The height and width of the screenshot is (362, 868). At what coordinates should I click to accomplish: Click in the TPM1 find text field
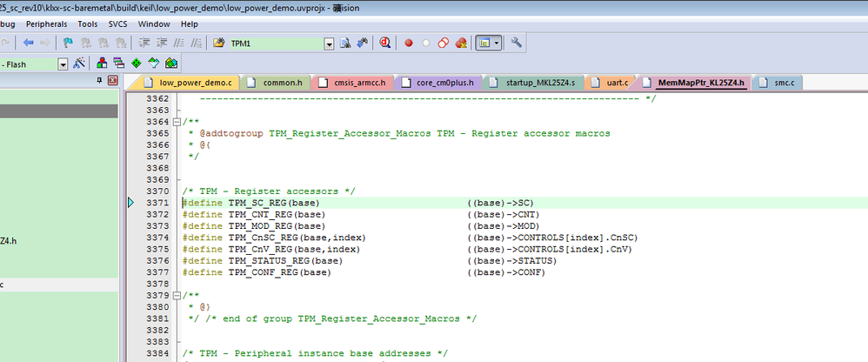(277, 44)
